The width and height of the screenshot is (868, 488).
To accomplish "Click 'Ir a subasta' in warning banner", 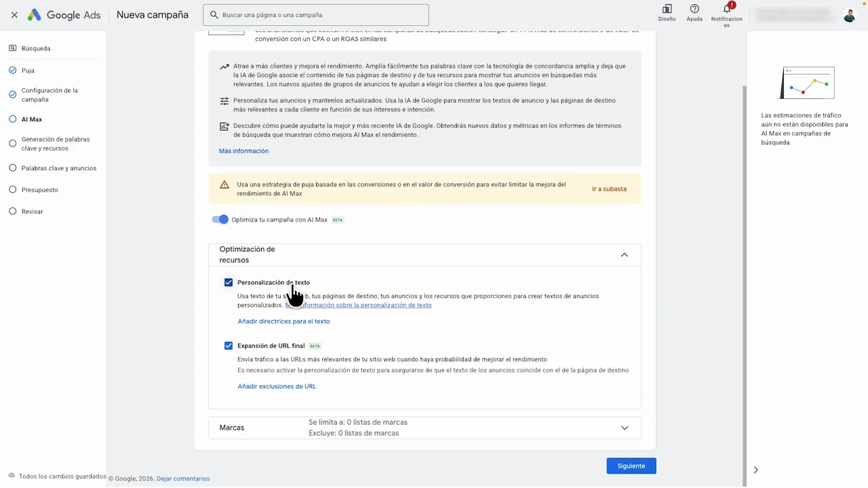I will click(609, 189).
